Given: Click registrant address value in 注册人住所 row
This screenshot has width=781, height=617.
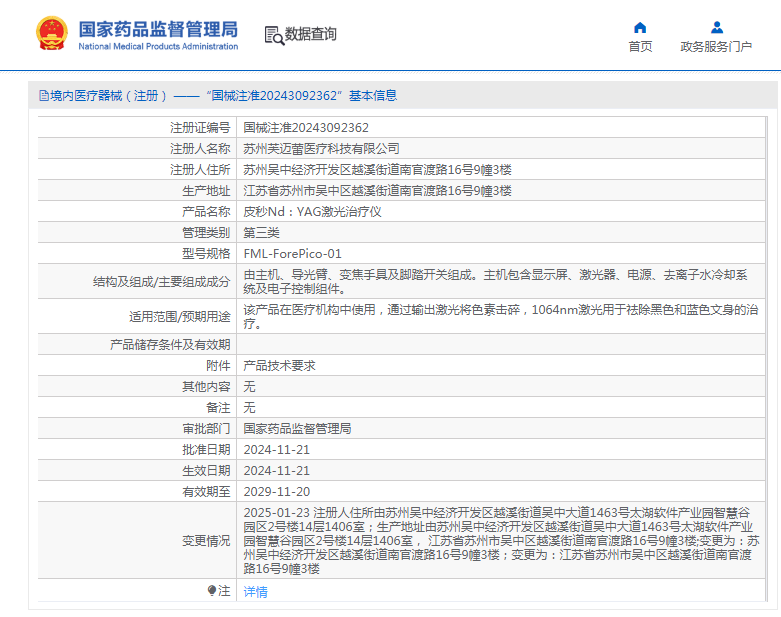Looking at the screenshot, I should (377, 170).
